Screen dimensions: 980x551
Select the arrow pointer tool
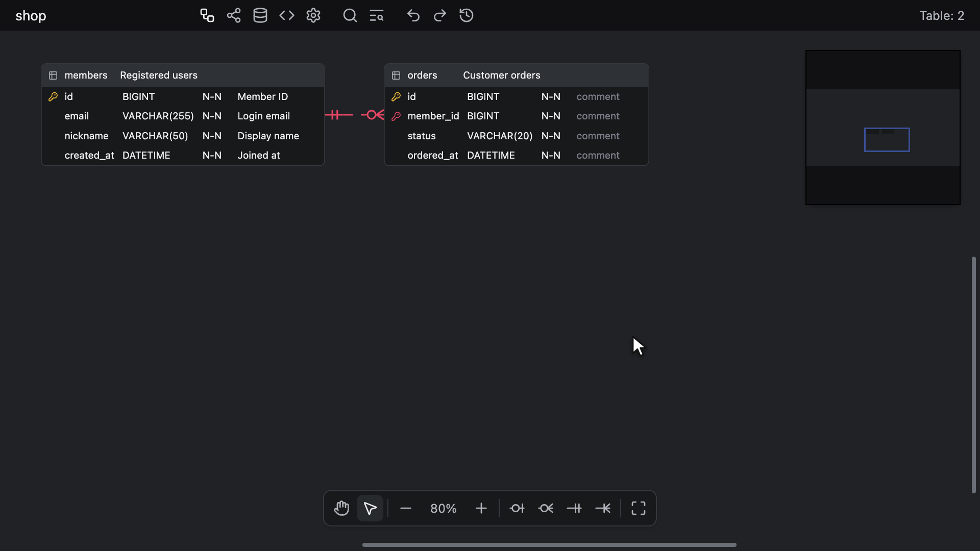pos(370,508)
